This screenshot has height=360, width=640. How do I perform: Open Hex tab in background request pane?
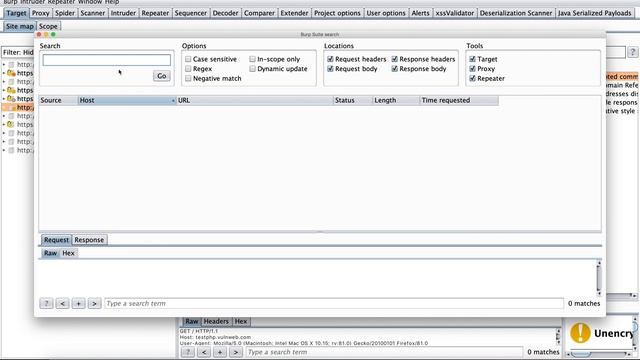[240, 322]
